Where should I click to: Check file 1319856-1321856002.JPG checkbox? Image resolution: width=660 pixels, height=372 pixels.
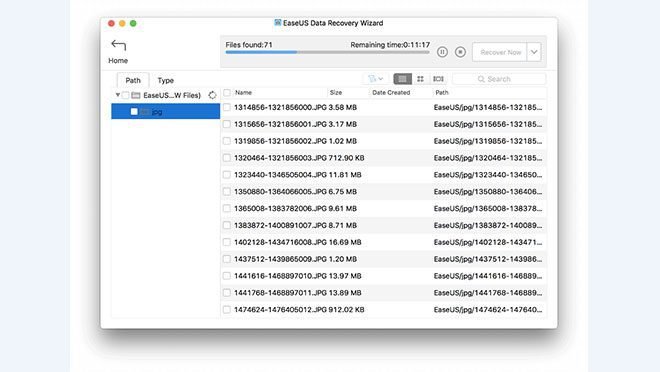pos(227,141)
